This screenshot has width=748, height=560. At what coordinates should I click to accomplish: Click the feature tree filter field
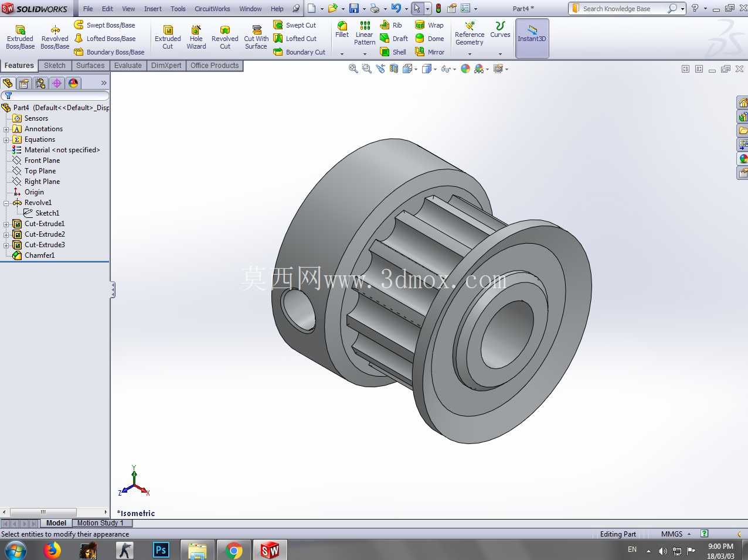[x=55, y=95]
